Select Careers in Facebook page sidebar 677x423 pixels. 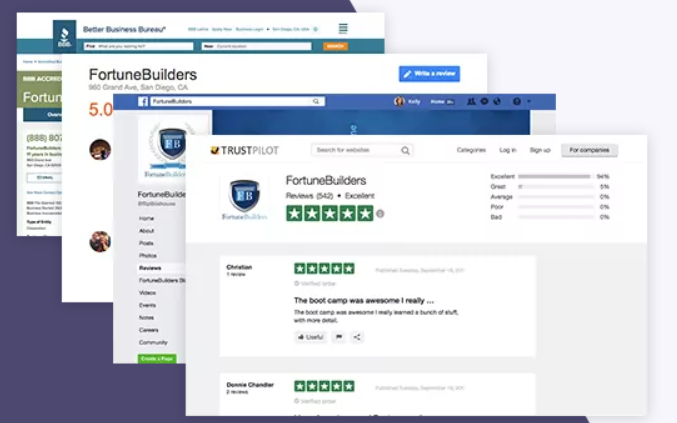(149, 330)
